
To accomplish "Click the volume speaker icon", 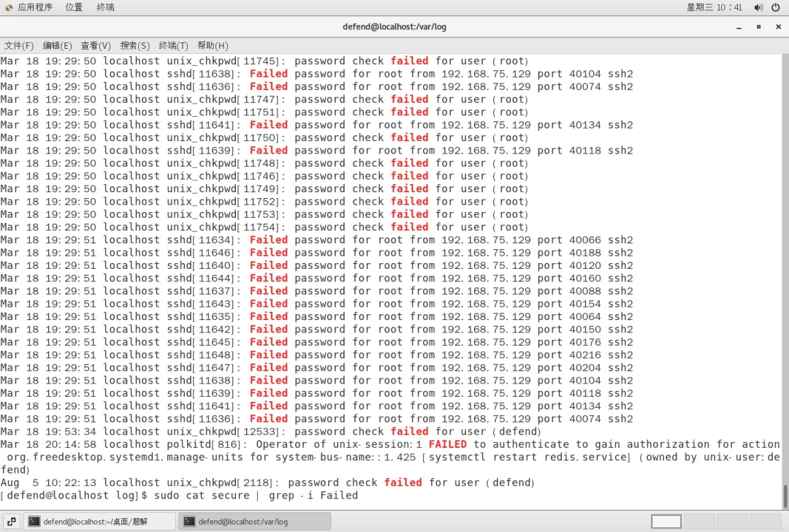I will 758,7.
